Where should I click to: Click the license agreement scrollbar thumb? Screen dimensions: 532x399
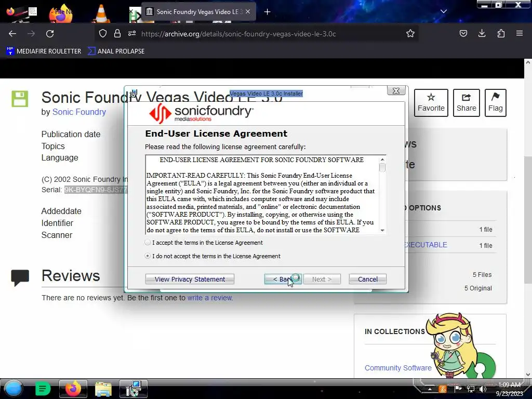tap(382, 168)
